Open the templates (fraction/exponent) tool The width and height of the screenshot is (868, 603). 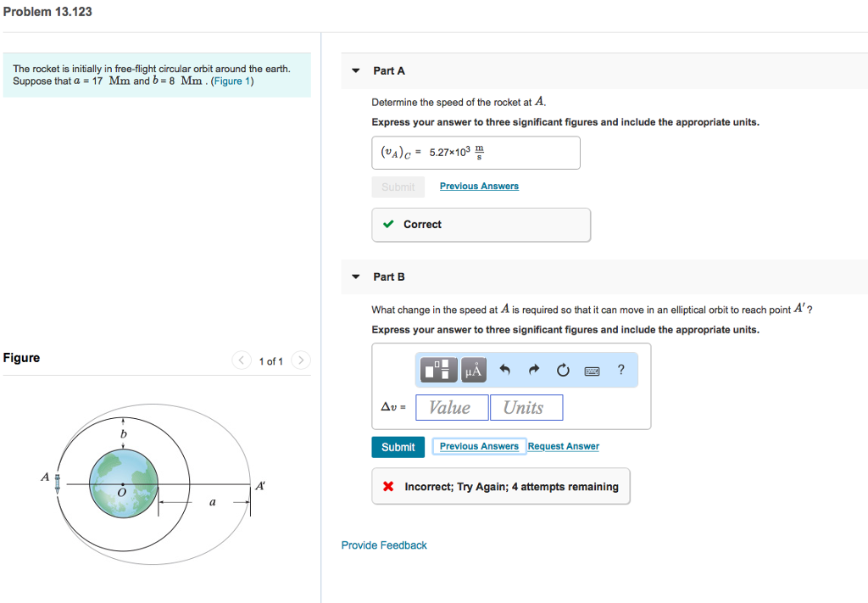click(439, 370)
